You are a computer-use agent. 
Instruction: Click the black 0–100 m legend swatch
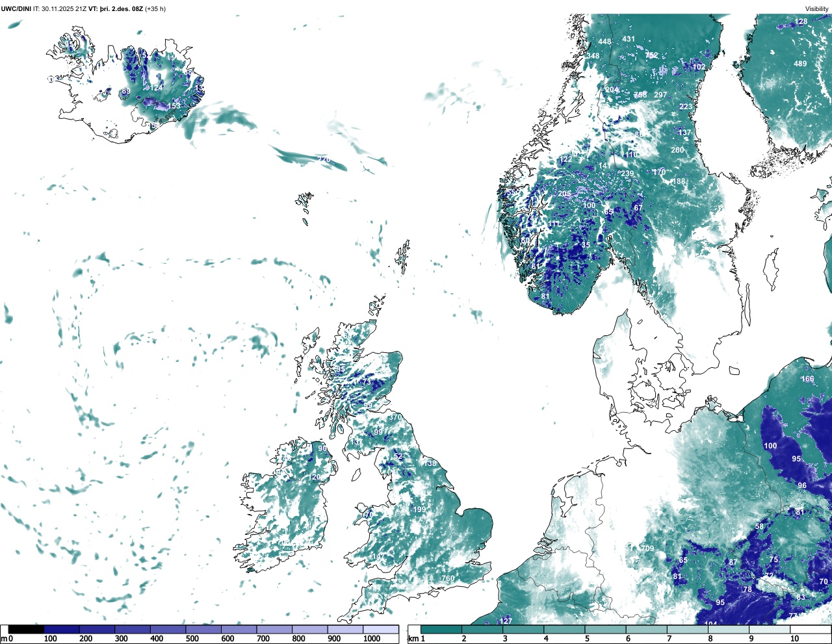(x=26, y=630)
